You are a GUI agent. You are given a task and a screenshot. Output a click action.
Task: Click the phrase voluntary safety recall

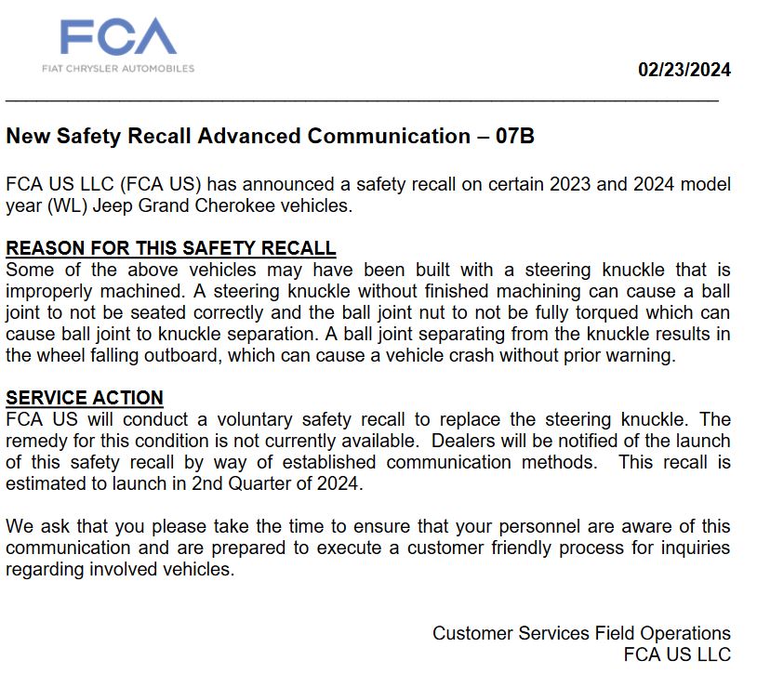click(311, 419)
